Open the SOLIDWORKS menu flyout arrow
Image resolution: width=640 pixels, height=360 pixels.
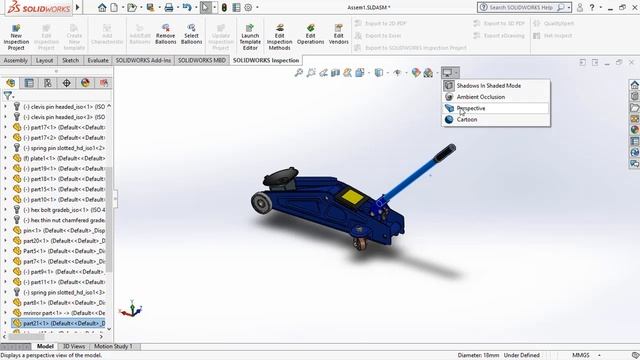tap(78, 7)
